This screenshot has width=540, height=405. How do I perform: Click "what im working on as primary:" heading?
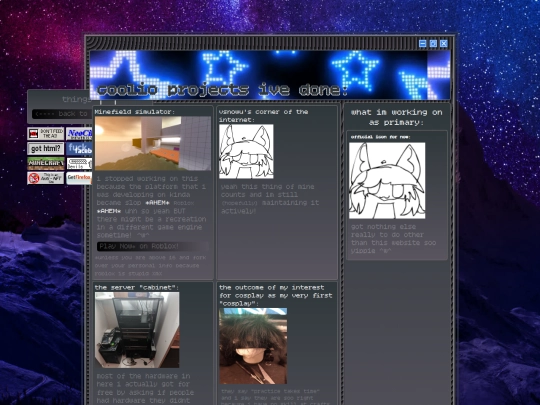click(x=396, y=117)
